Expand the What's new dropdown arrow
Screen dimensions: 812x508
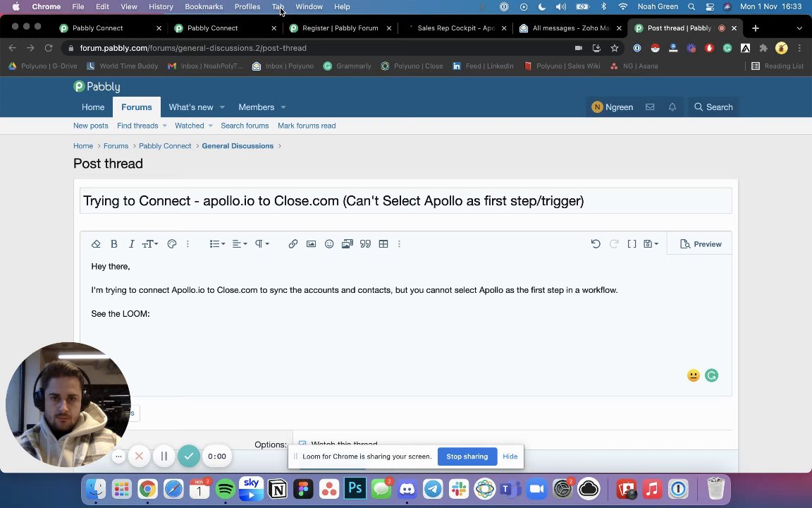[x=222, y=107]
